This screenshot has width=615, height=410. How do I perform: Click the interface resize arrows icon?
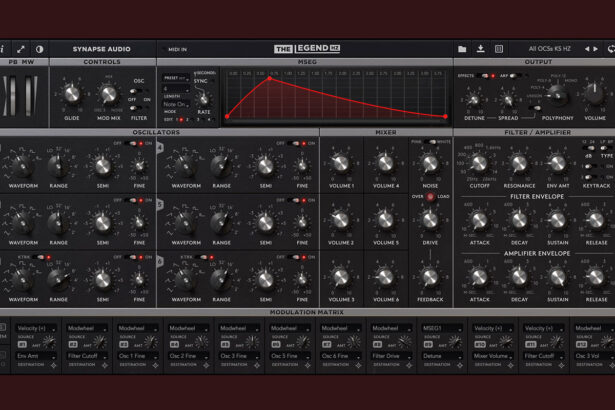(21, 49)
